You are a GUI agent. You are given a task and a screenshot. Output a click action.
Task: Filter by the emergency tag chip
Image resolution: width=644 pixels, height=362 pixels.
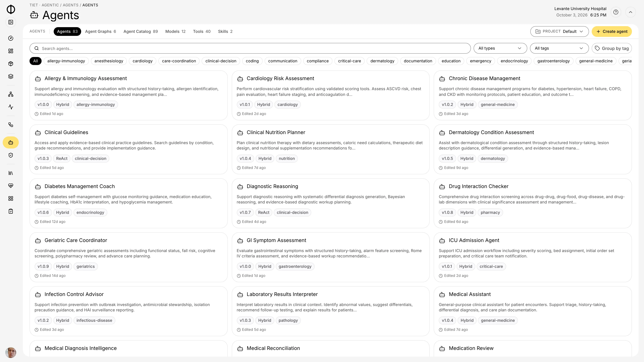click(x=480, y=61)
